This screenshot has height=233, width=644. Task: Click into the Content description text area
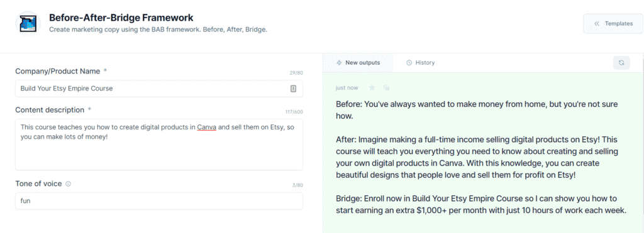click(x=159, y=144)
